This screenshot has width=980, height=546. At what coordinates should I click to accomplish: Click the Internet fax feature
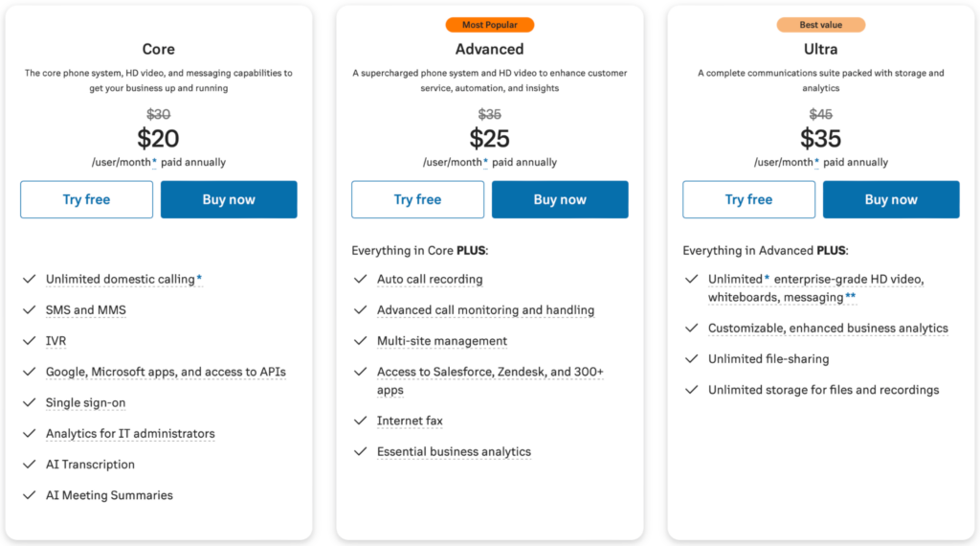(410, 421)
